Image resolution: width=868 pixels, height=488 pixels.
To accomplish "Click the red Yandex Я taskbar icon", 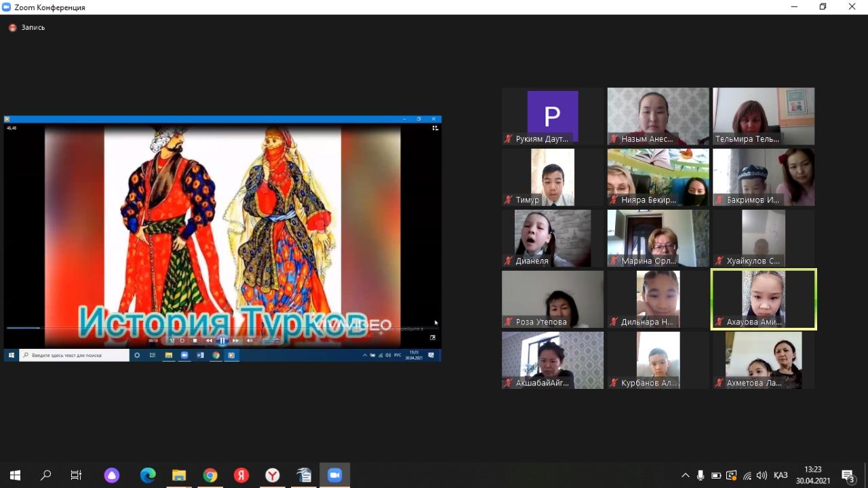I will coord(241,476).
